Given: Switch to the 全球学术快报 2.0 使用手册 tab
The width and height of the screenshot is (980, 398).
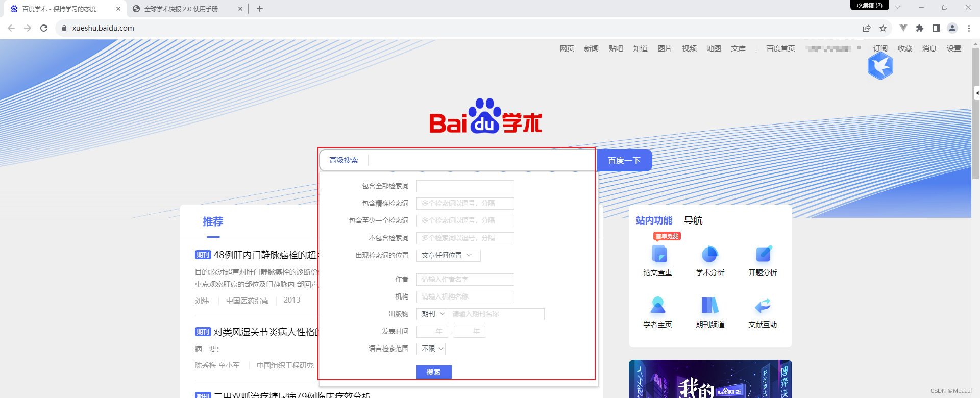Looking at the screenshot, I should (x=187, y=9).
